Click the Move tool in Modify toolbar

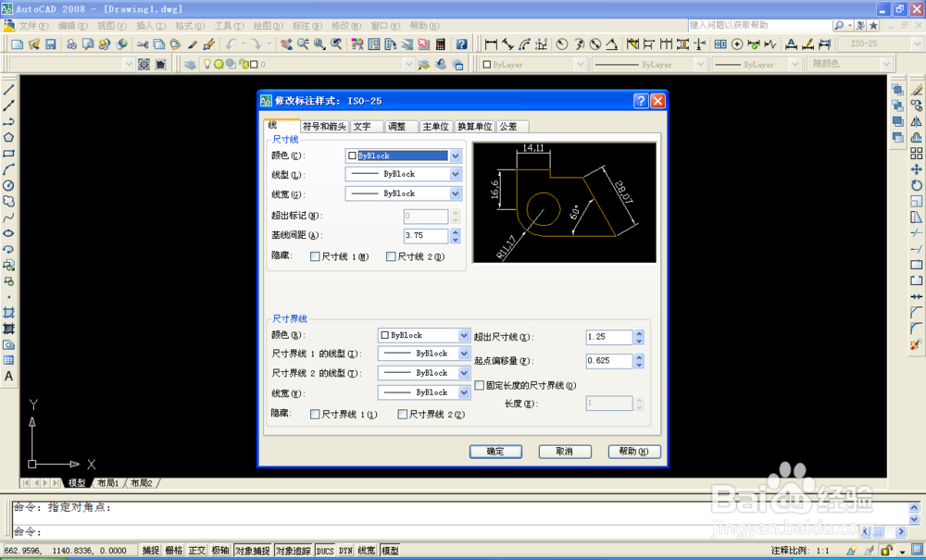click(x=917, y=169)
